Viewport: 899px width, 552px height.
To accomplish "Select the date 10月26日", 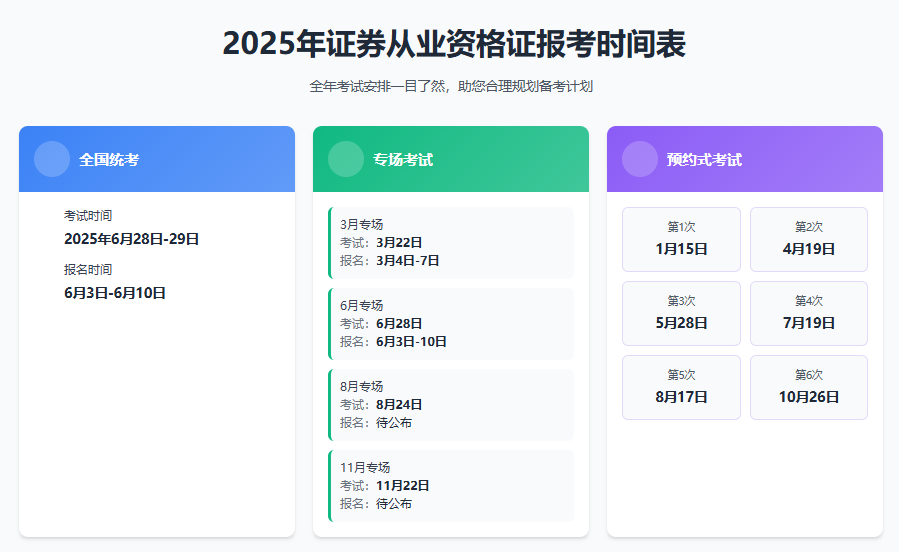I will [x=808, y=397].
